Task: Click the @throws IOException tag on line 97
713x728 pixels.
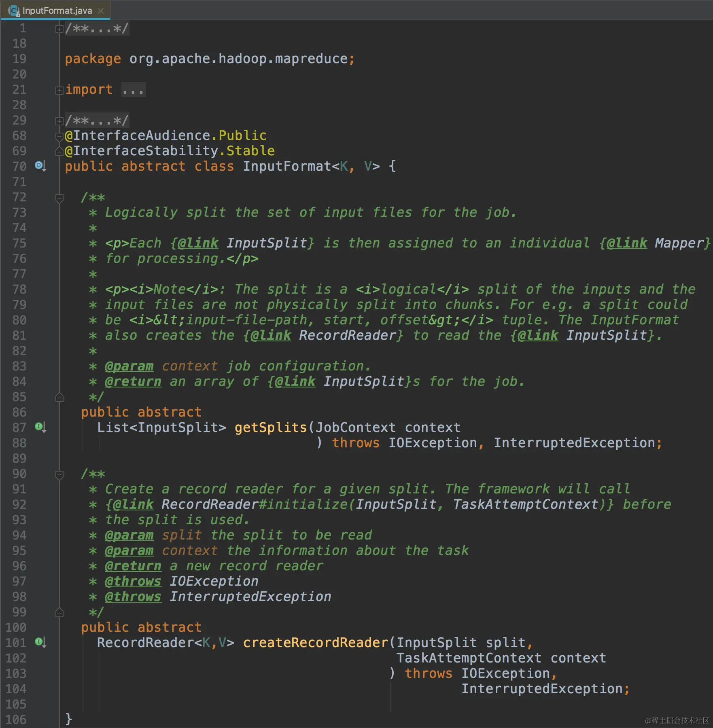Action: tap(133, 582)
